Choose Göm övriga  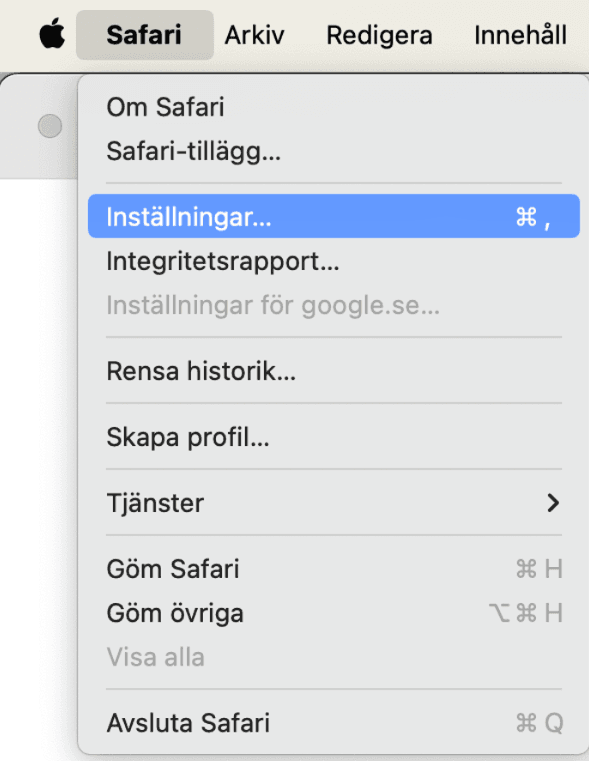click(x=334, y=613)
